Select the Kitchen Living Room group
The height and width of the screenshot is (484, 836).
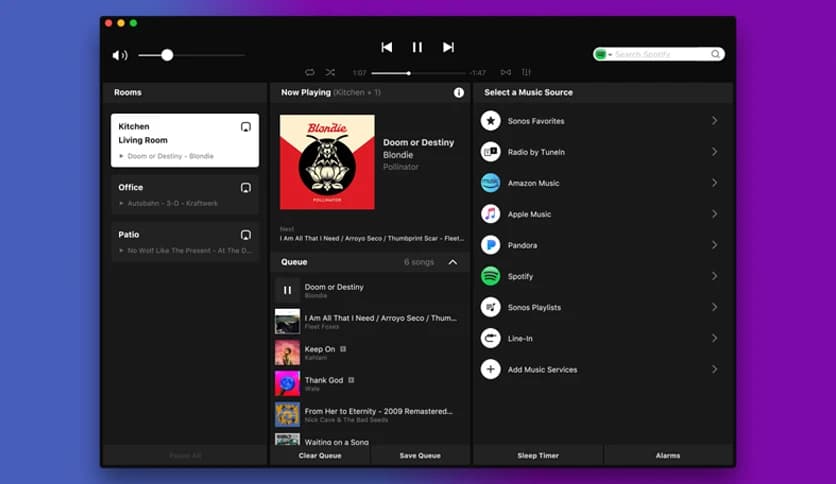click(185, 140)
